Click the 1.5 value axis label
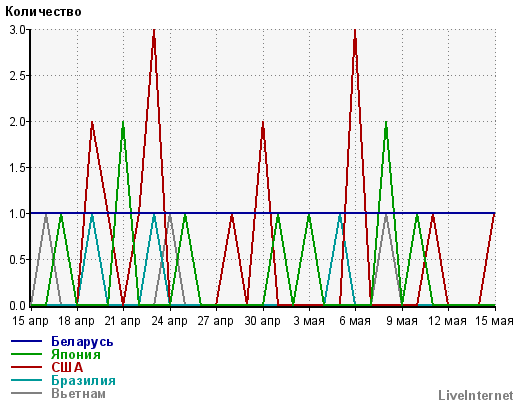The width and height of the screenshot is (520, 405). (x=17, y=168)
